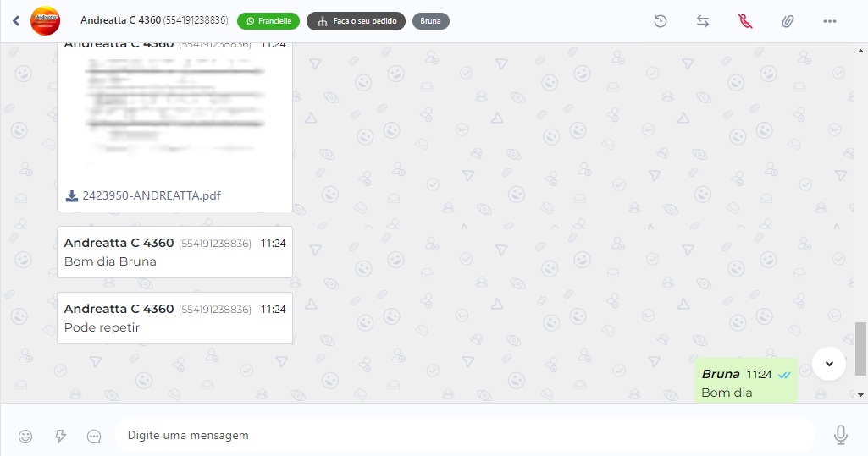Image resolution: width=868 pixels, height=456 pixels.
Task: Open the three-dots more options menu
Action: [829, 21]
